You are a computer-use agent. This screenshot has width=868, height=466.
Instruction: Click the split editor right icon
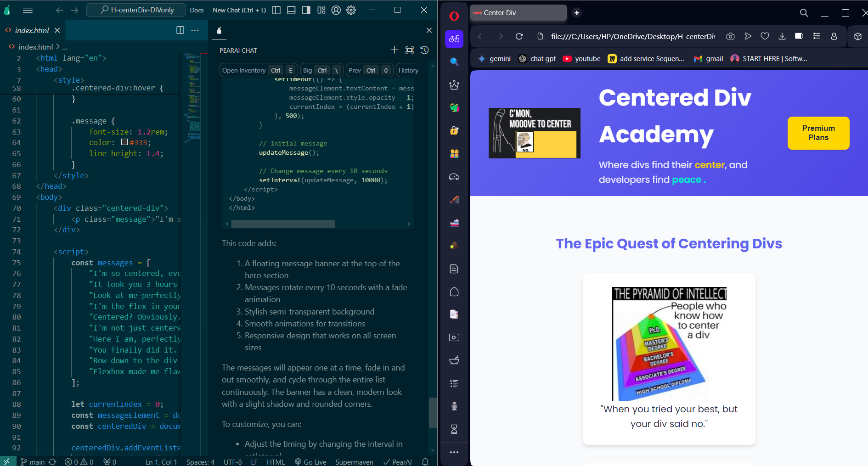180,30
